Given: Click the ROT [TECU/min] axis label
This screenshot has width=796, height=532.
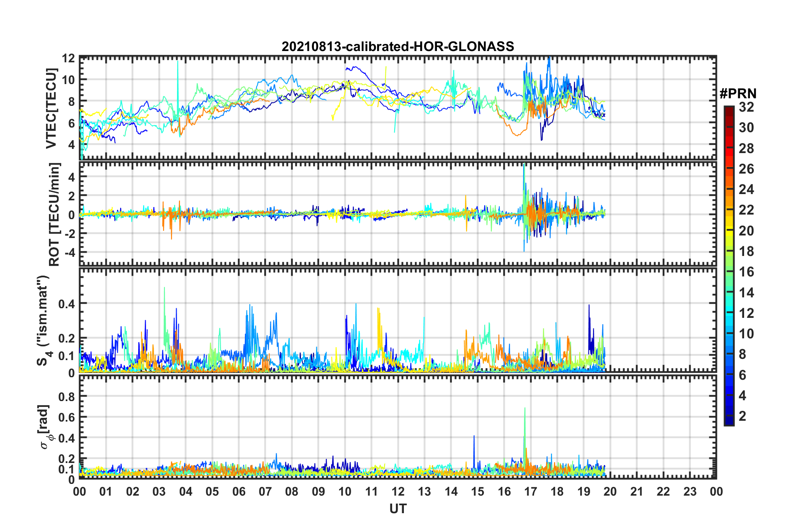Looking at the screenshot, I should point(54,215).
